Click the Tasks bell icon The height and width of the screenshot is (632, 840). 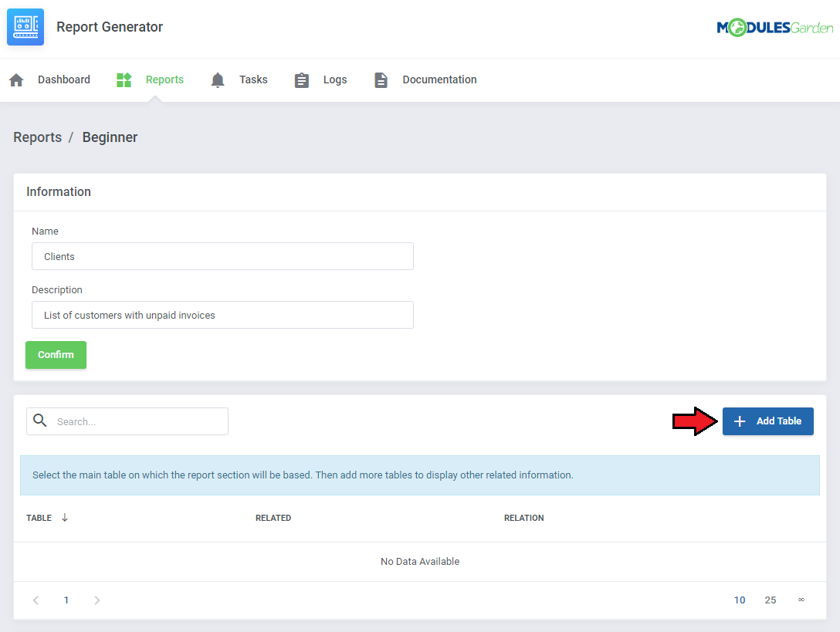(x=218, y=79)
